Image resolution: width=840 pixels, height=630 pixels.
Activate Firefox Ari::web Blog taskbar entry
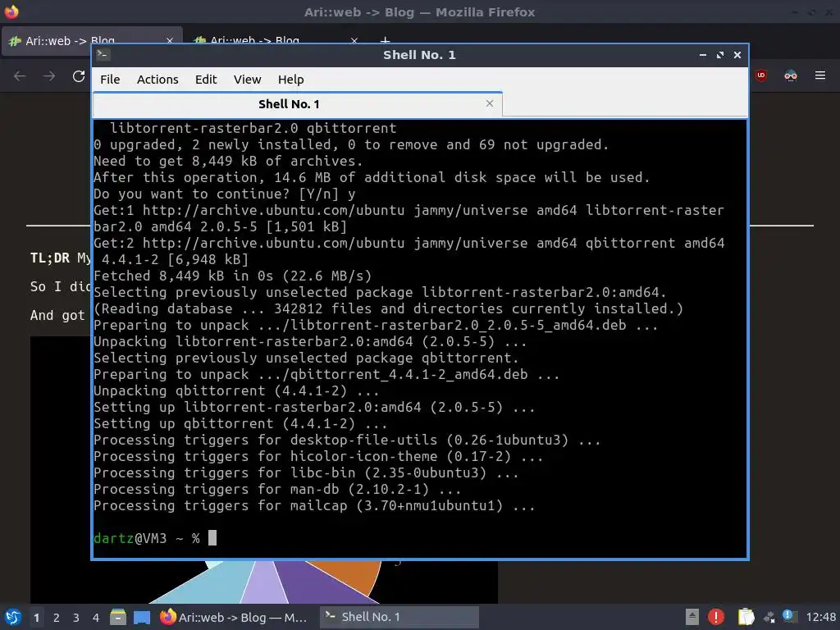234,617
